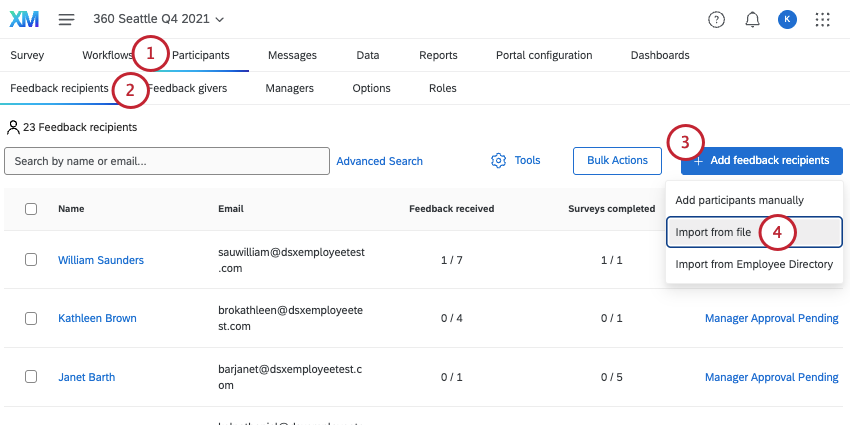Choose Import from file option

pyautogui.click(x=755, y=232)
